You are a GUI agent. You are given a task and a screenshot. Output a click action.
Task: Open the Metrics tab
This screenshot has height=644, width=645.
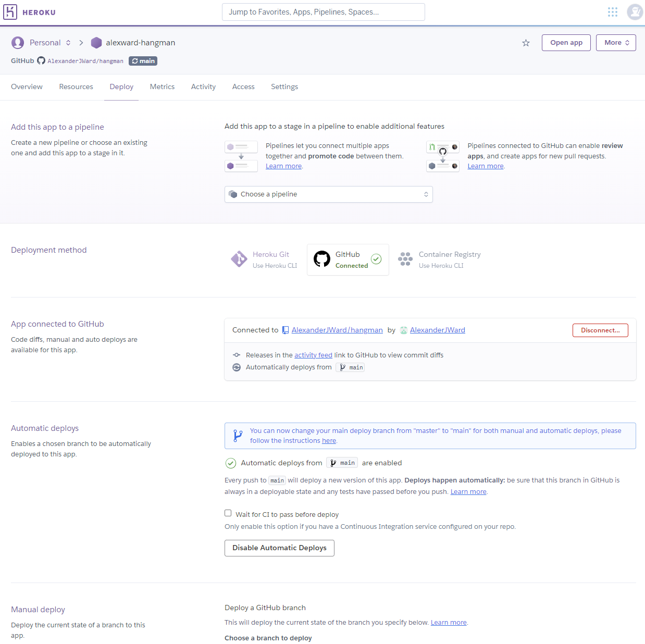(x=162, y=86)
